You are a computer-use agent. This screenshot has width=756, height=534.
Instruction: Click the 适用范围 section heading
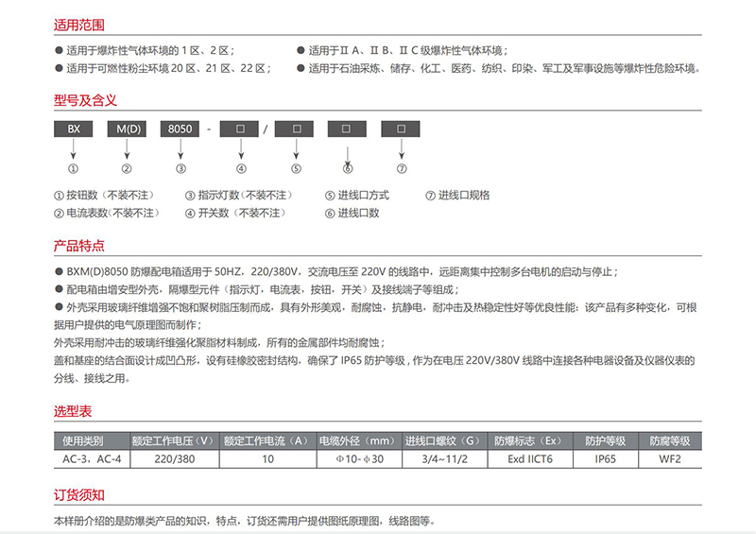click(79, 24)
